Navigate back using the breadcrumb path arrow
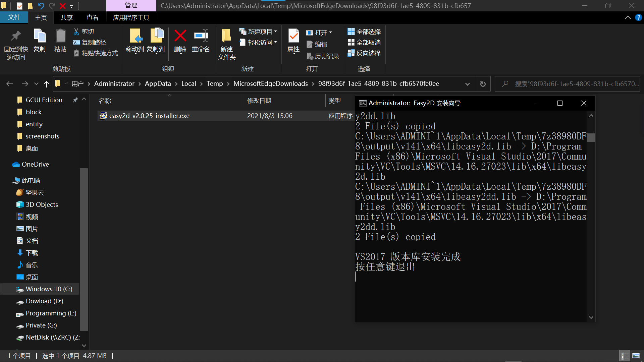Viewport: 644px width, 362px height. (9, 83)
